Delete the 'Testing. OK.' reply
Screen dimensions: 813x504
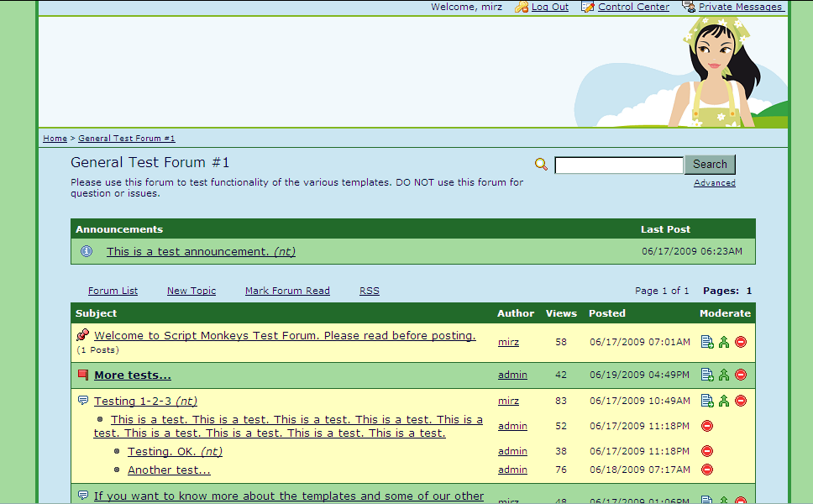pyautogui.click(x=707, y=450)
